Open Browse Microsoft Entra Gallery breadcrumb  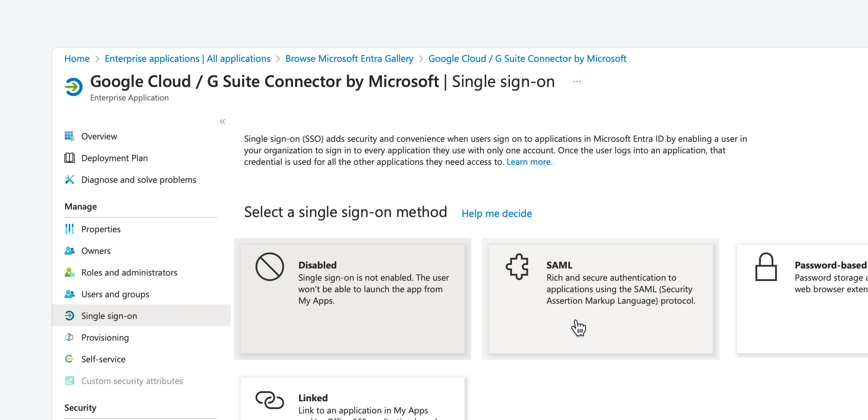coord(349,58)
